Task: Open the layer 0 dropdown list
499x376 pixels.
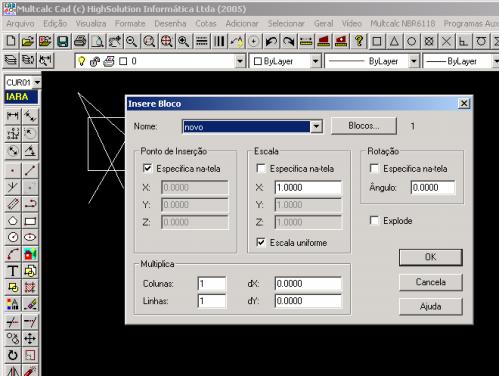Action: pos(239,61)
